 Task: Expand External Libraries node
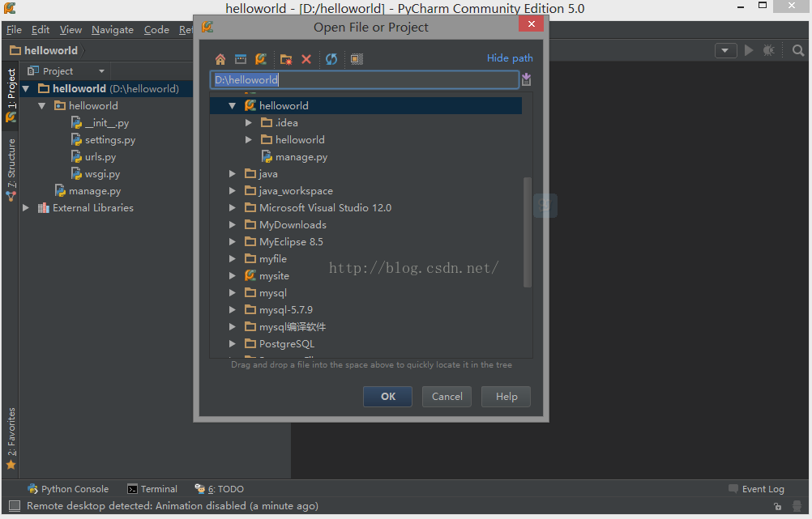(x=25, y=207)
